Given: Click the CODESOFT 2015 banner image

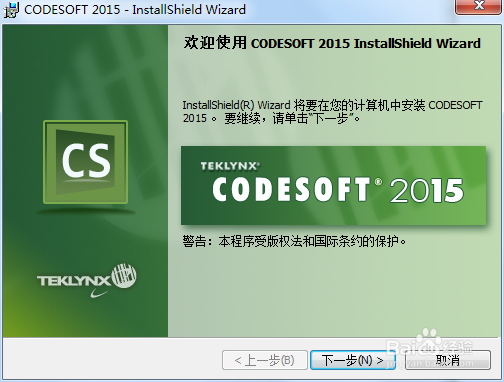Looking at the screenshot, I should 333,185.
